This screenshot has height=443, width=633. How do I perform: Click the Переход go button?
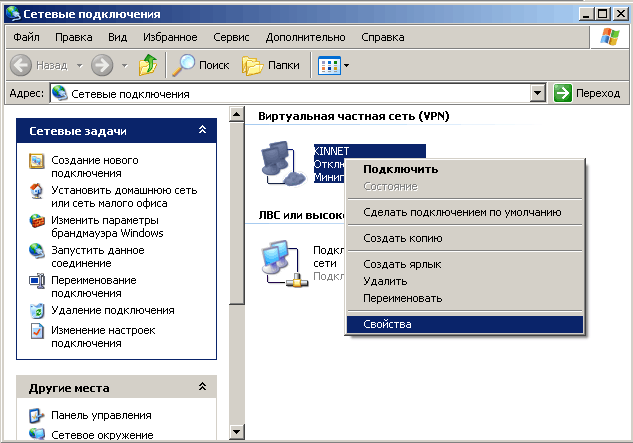tap(587, 93)
